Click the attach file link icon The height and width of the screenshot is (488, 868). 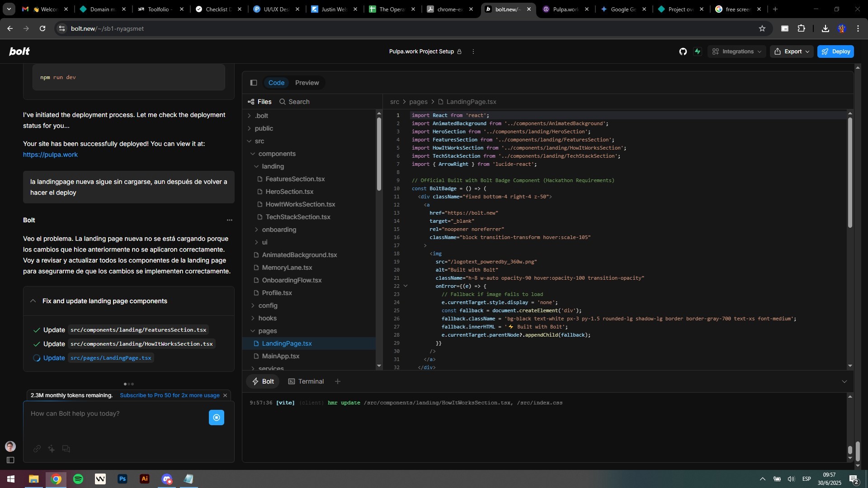(37, 449)
